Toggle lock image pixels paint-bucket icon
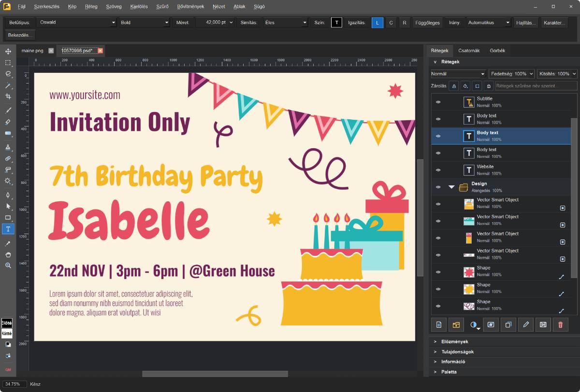 pos(465,86)
